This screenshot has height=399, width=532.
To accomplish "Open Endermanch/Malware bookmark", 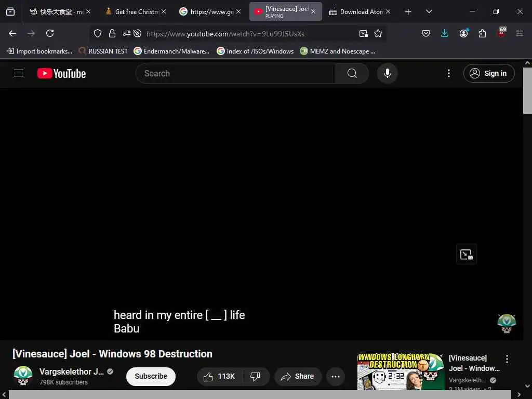I will click(171, 51).
